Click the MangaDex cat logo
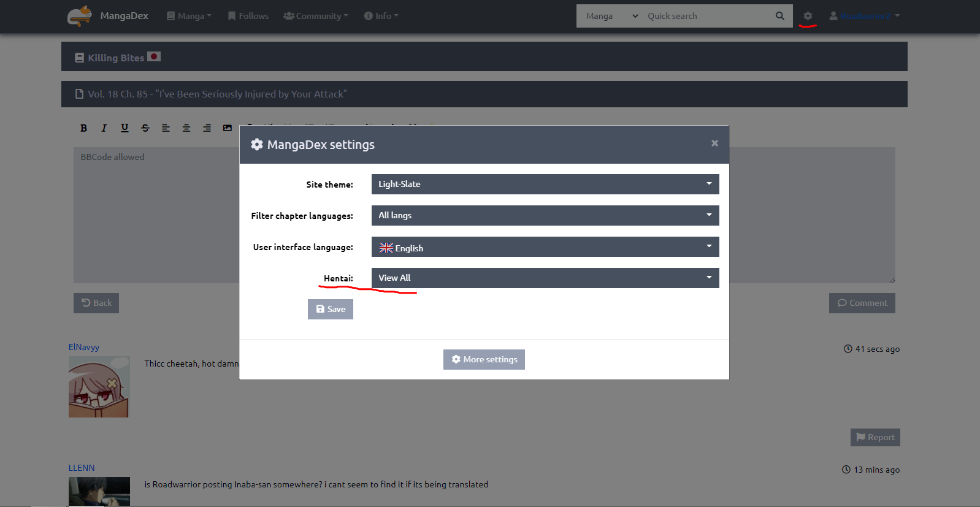This screenshot has width=980, height=507. [x=80, y=16]
